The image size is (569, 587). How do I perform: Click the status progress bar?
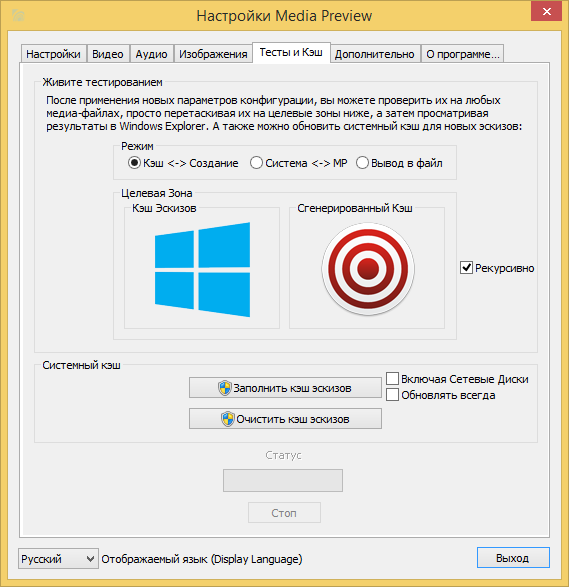[x=283, y=480]
